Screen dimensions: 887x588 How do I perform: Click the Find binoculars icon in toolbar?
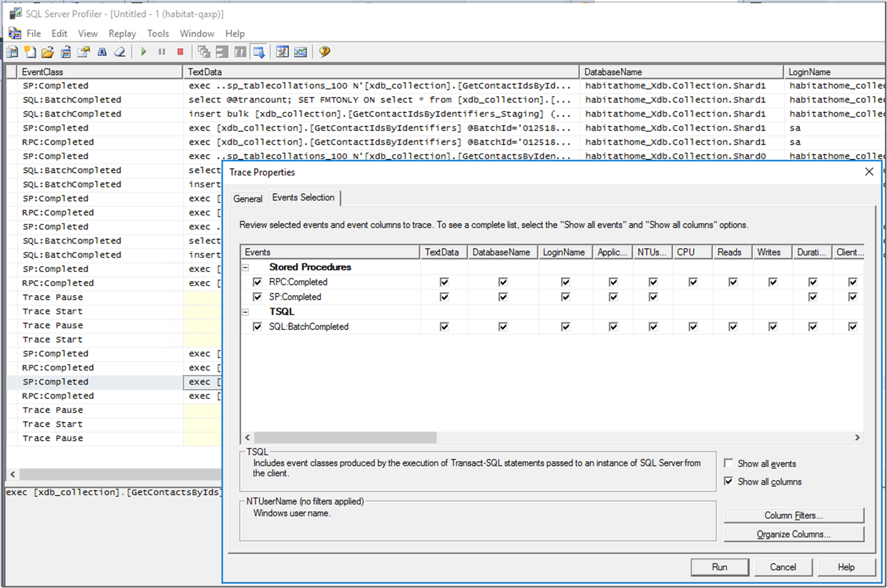coord(102,52)
